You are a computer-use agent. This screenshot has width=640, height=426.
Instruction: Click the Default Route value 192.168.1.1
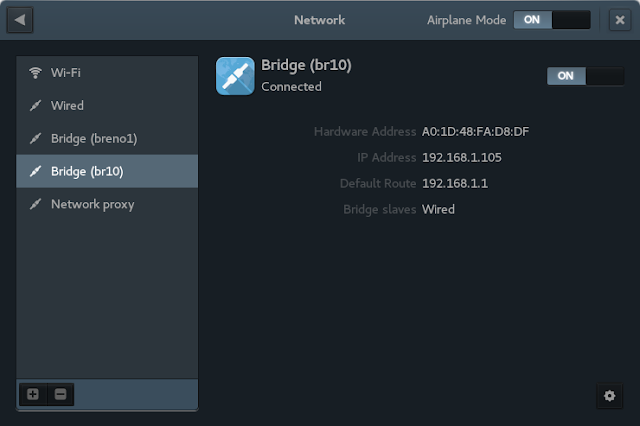pos(455,184)
